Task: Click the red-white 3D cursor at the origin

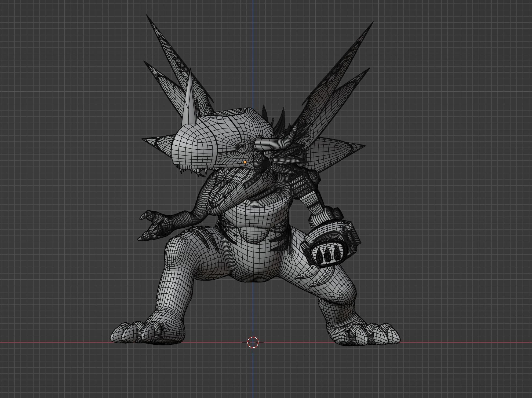Action: 253,342
